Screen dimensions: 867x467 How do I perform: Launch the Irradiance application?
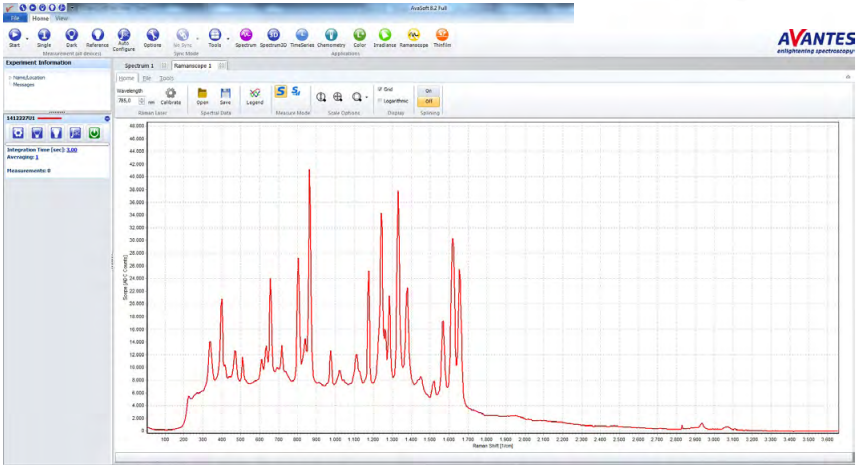coord(385,38)
